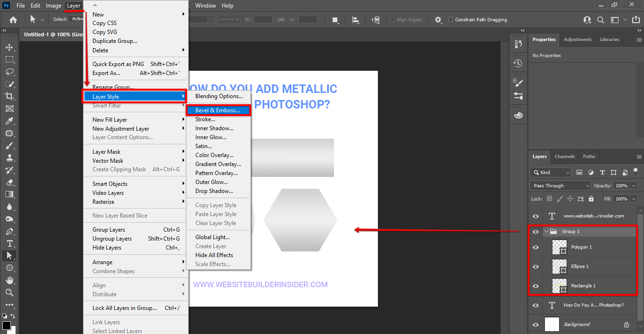The height and width of the screenshot is (334, 644).
Task: Select the Eyedropper tool
Action: [9, 121]
